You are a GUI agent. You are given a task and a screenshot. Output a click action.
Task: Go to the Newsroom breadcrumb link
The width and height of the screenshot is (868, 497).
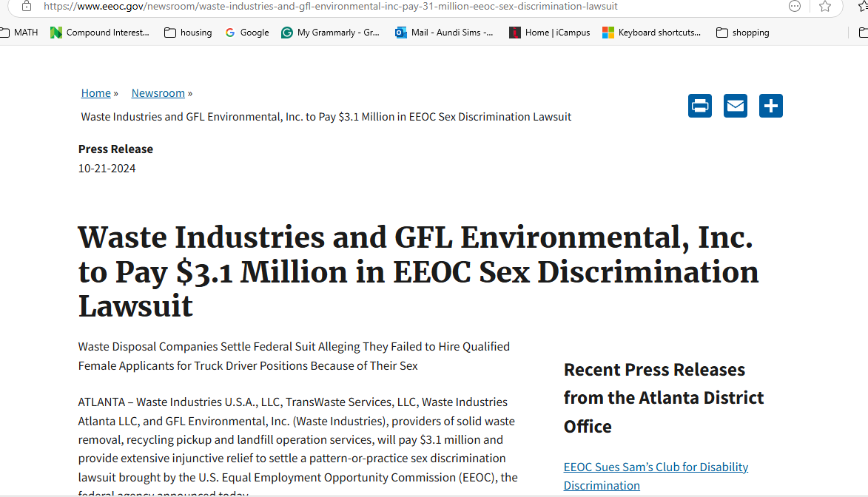158,93
